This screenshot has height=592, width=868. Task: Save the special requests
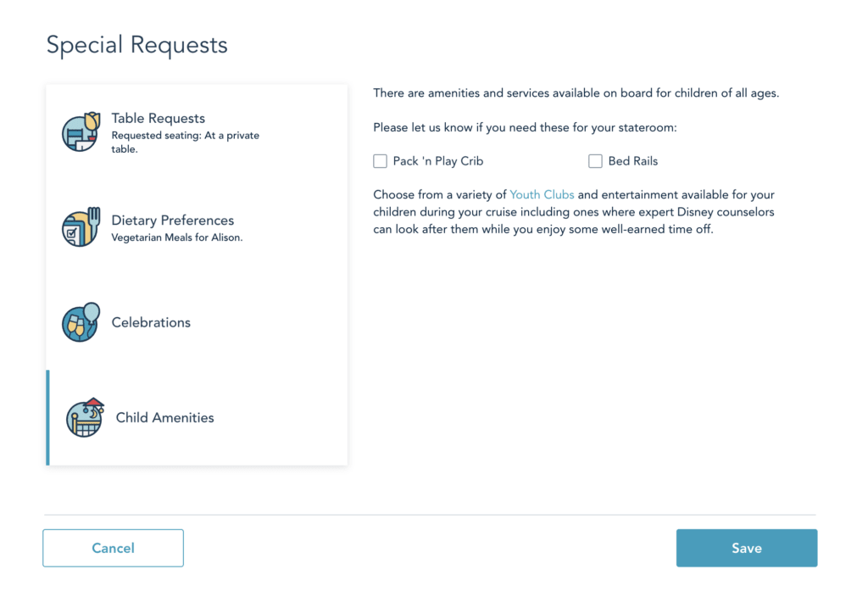point(746,548)
